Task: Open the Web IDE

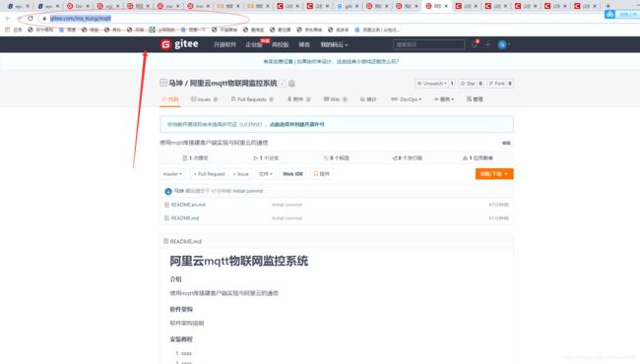Action: [293, 174]
